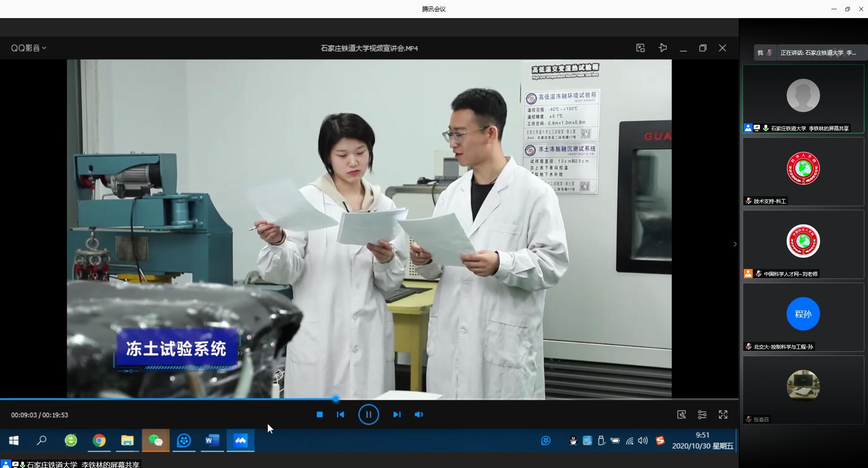The height and width of the screenshot is (468, 868).
Task: Pin the QQ影音 player on top
Action: tap(663, 48)
